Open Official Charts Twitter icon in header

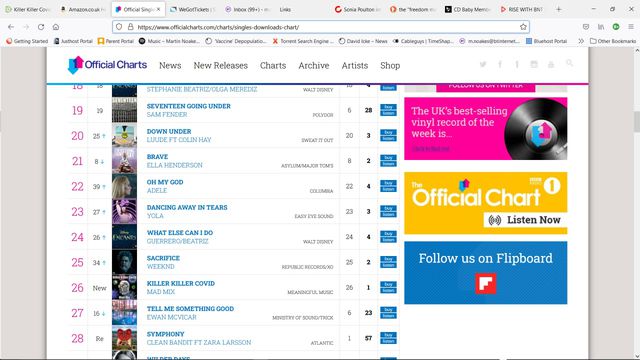coord(483,64)
